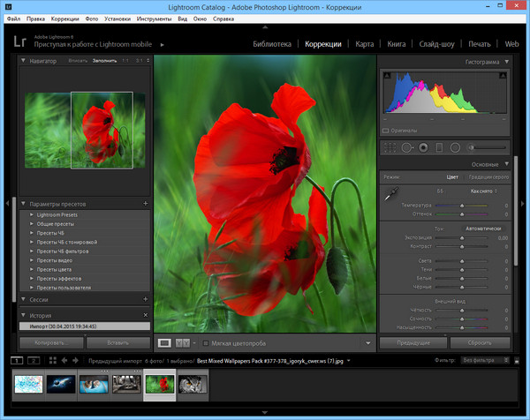
Task: Activate the red eye correction tool
Action: tap(424, 147)
